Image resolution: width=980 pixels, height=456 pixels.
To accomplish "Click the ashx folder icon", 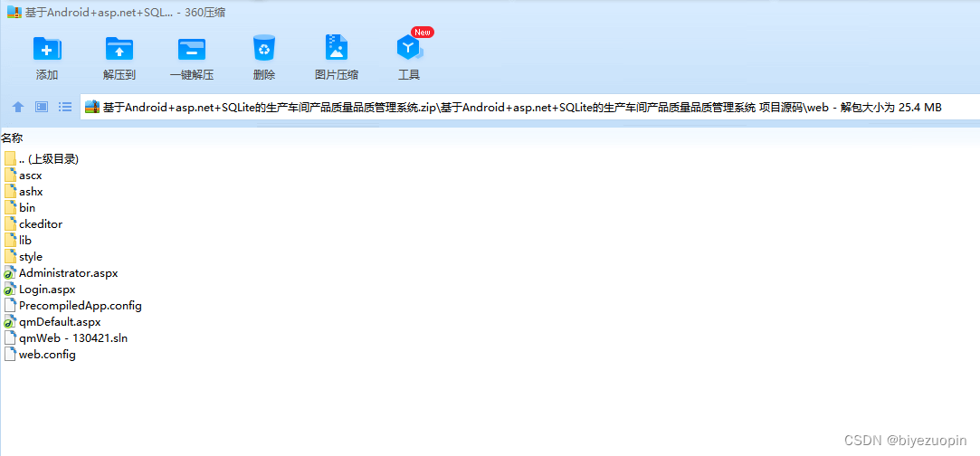I will click(x=10, y=191).
